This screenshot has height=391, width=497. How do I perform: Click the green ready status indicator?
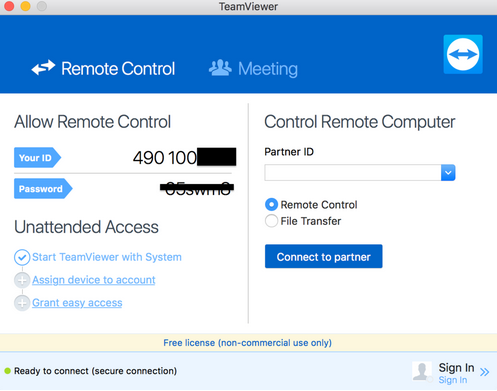click(7, 371)
